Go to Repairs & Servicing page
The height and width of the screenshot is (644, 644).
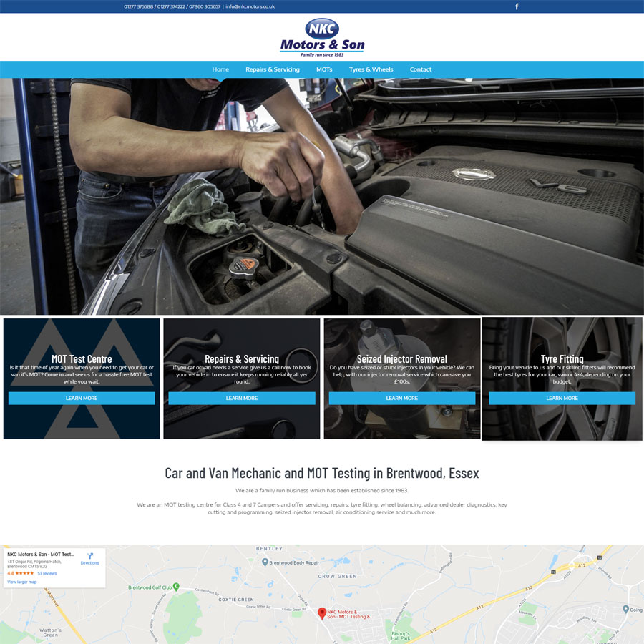(273, 69)
